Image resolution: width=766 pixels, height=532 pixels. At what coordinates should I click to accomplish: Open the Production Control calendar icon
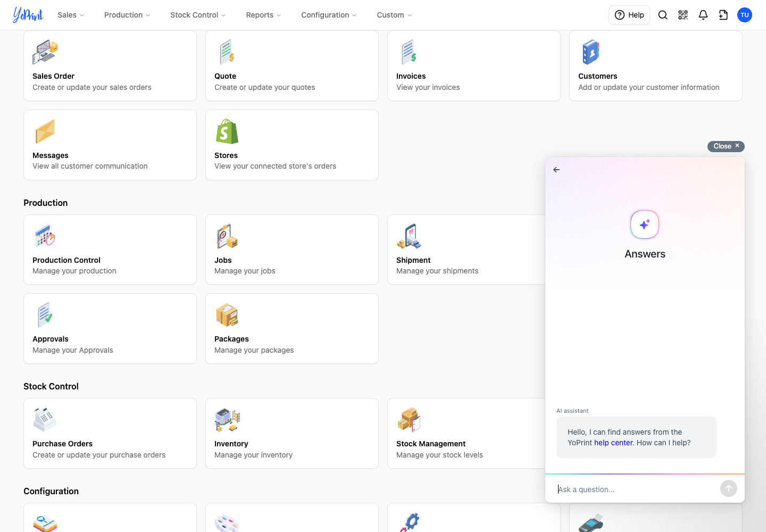pyautogui.click(x=45, y=236)
